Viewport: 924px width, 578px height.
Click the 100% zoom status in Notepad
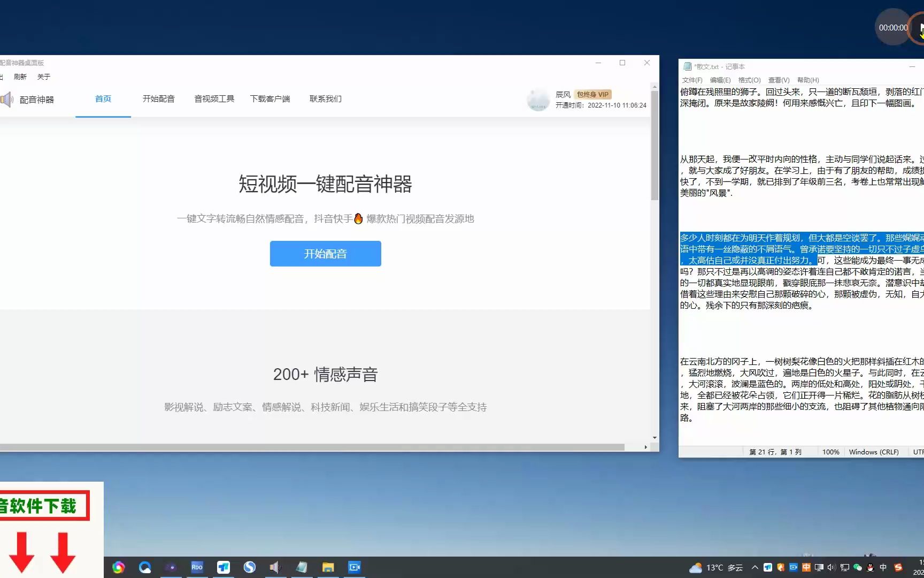click(830, 452)
